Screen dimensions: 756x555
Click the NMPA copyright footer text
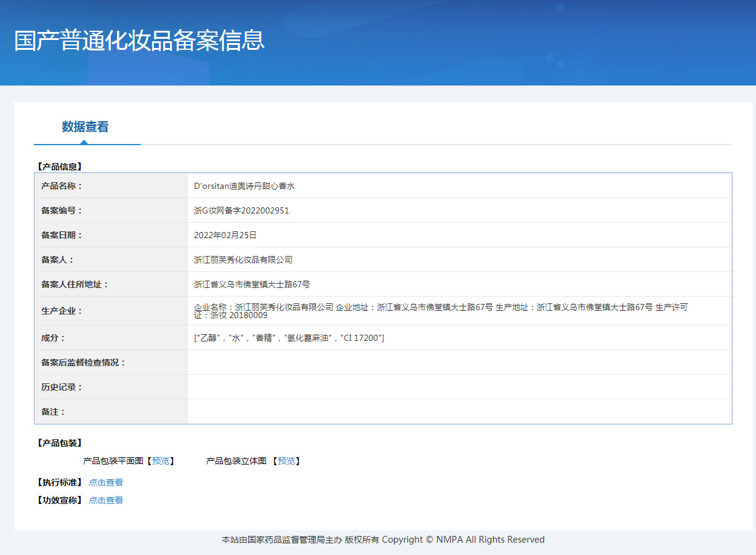tap(383, 540)
